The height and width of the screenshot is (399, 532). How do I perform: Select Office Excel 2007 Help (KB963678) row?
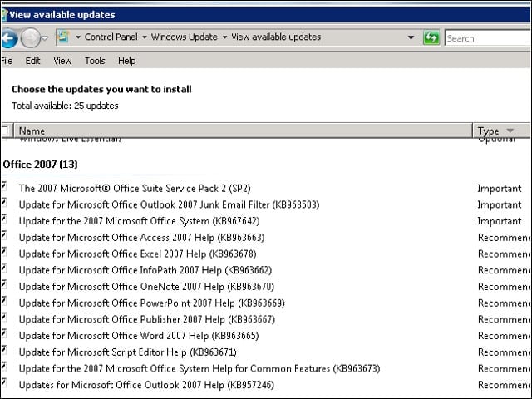pyautogui.click(x=137, y=254)
